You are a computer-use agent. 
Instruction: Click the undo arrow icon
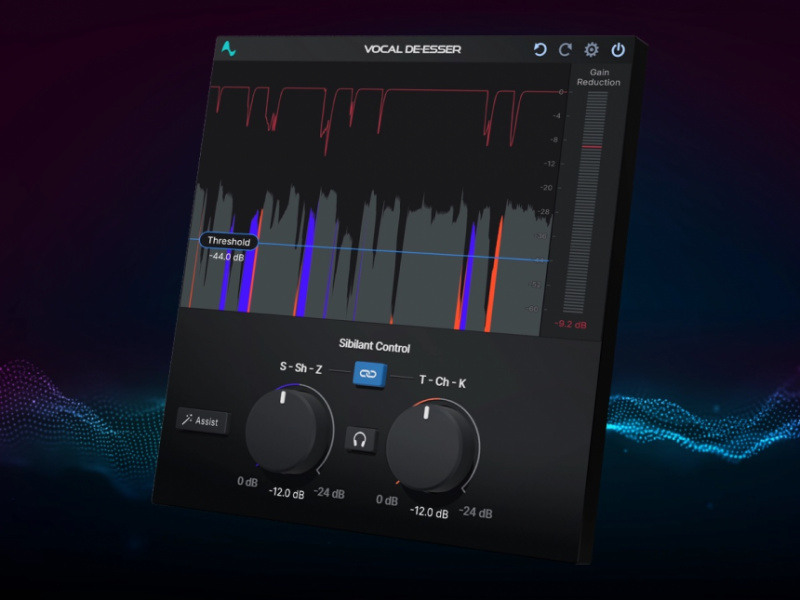pos(540,49)
